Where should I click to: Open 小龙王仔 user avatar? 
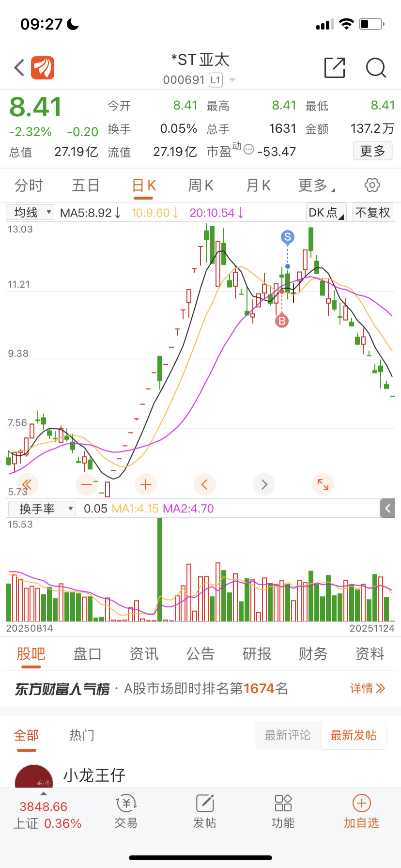(x=34, y=776)
